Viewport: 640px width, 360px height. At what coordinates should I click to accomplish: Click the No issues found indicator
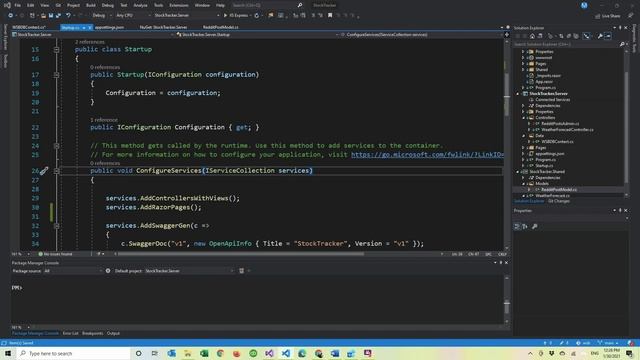pos(55,254)
